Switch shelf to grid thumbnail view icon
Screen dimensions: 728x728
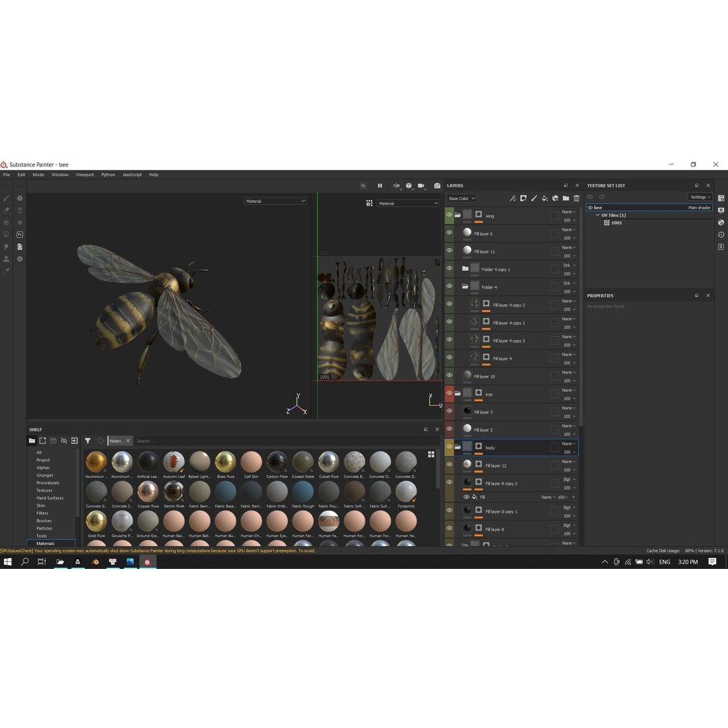tap(431, 454)
